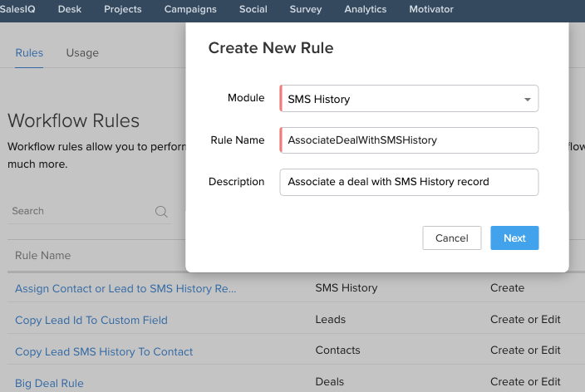Open the Campaigns navigation item
Screen dimensions: 585x392
190,9
